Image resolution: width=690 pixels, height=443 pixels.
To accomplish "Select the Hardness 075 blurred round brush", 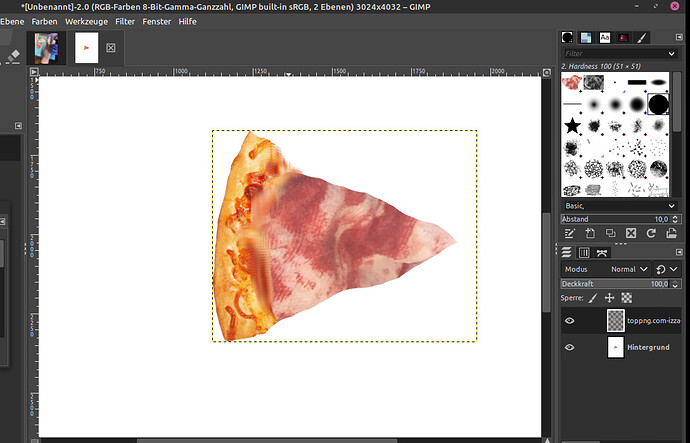I will [x=637, y=104].
